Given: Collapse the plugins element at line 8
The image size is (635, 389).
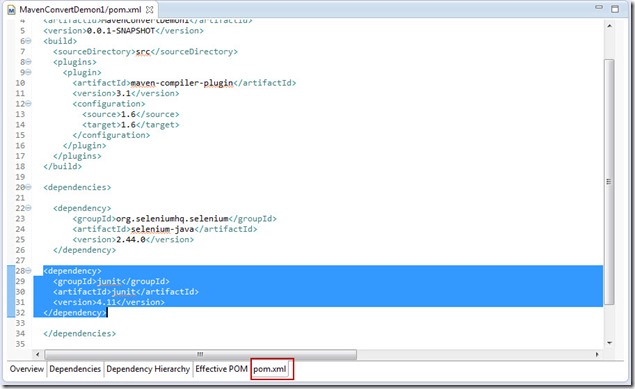Looking at the screenshot, I should coord(28,62).
